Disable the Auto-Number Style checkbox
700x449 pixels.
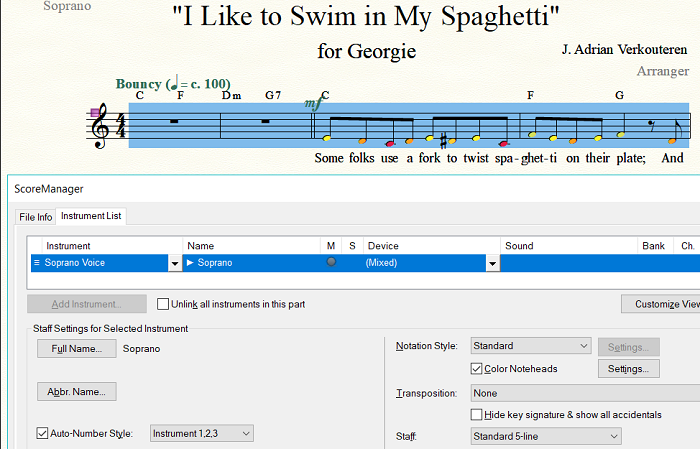coord(42,433)
